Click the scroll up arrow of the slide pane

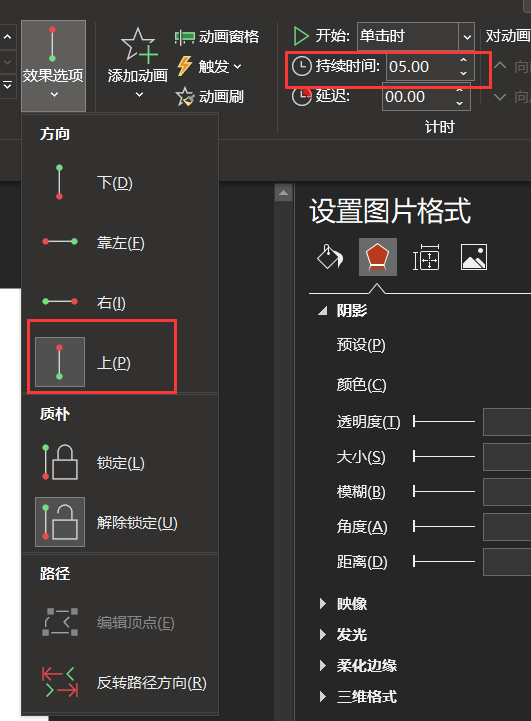(284, 193)
